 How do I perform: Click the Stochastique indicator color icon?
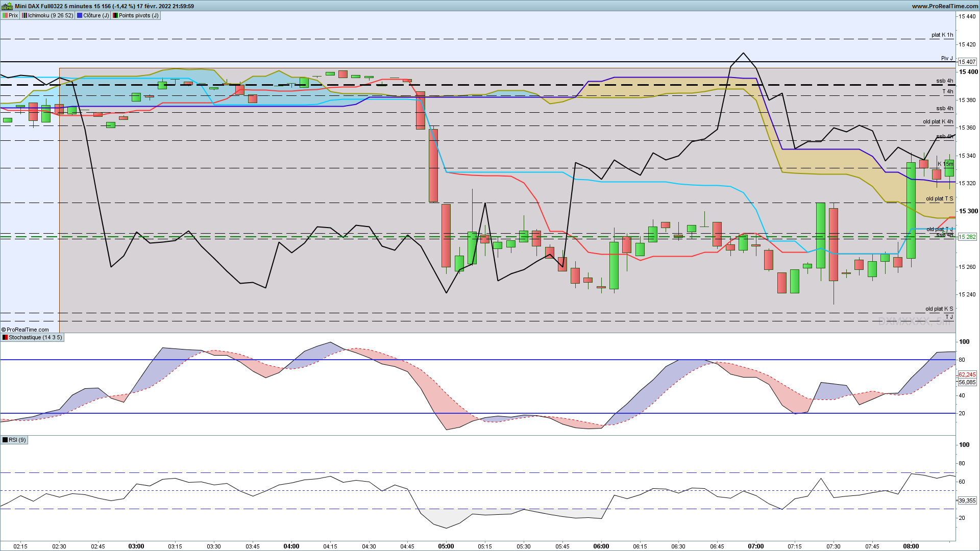[x=5, y=337]
